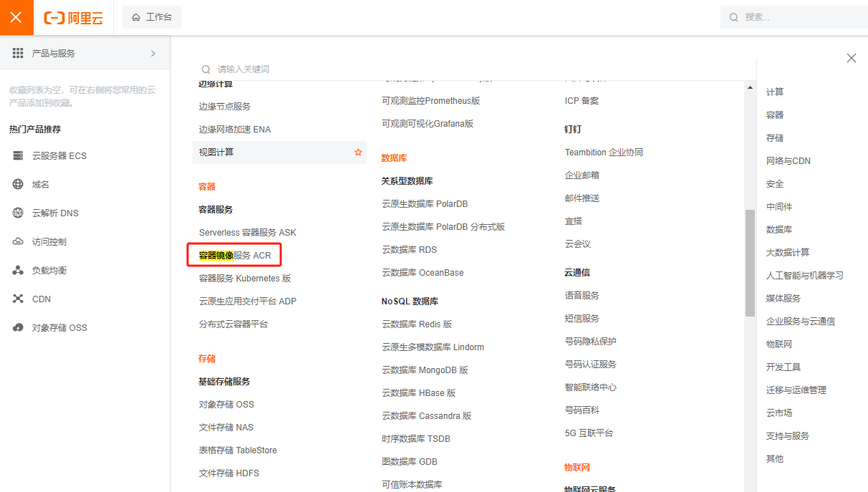
Task: Open 企业邮箱
Action: point(582,175)
